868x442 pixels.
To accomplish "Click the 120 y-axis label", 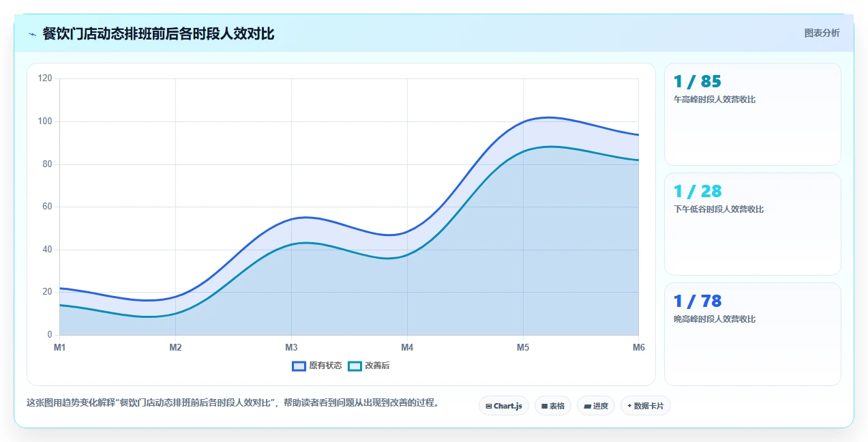I will (x=46, y=78).
